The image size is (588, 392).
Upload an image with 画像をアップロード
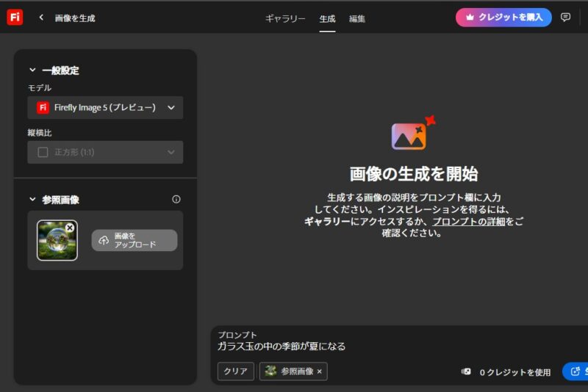point(135,240)
